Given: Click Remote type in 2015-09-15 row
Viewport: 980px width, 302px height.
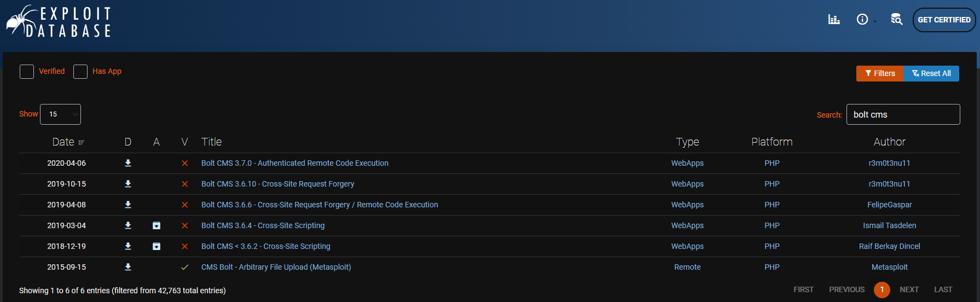Looking at the screenshot, I should (x=688, y=267).
